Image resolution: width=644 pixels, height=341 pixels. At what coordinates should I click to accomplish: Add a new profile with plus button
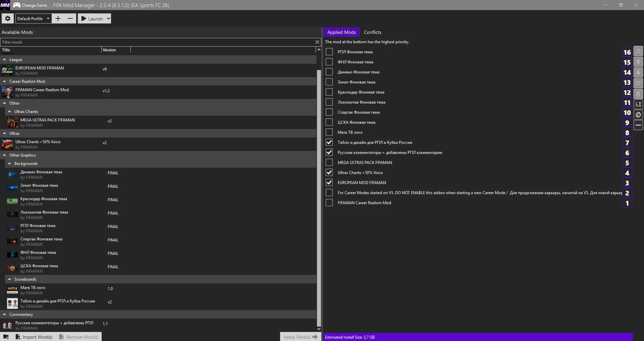pyautogui.click(x=58, y=18)
